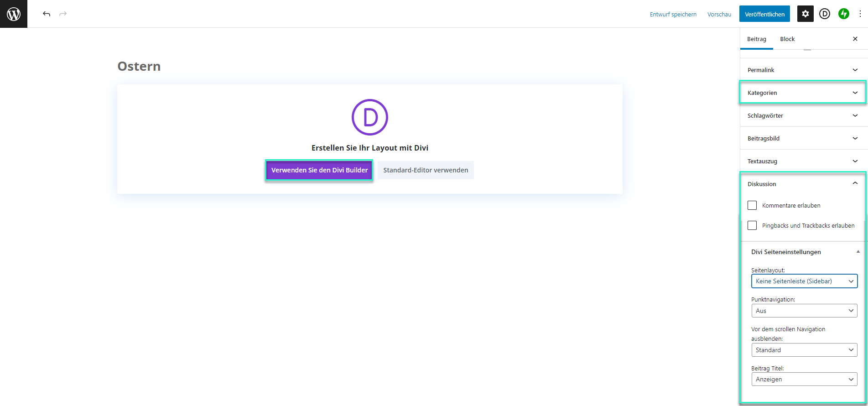
Task: Click Verwenden Sie den Divi Builder button
Action: click(319, 170)
